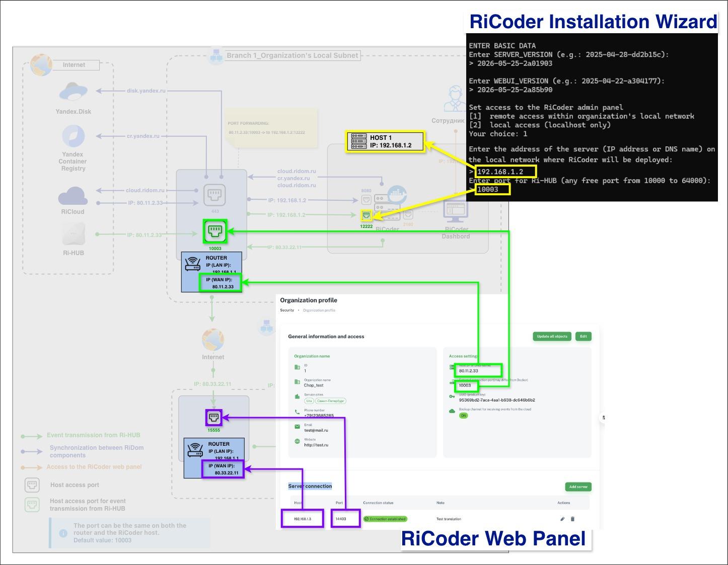Click the envelope icon next to Email
Image resolution: width=728 pixels, height=565 pixels.
click(297, 426)
